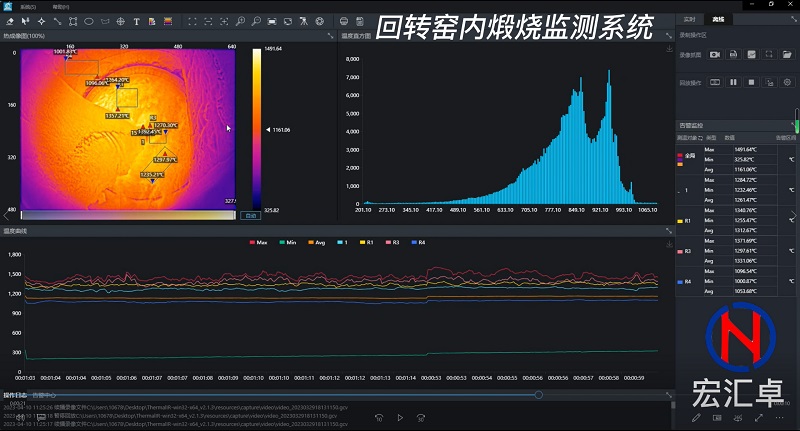The width and height of the screenshot is (800, 431).
Task: Click the round globe icon in the toolbar
Action: point(344,21)
